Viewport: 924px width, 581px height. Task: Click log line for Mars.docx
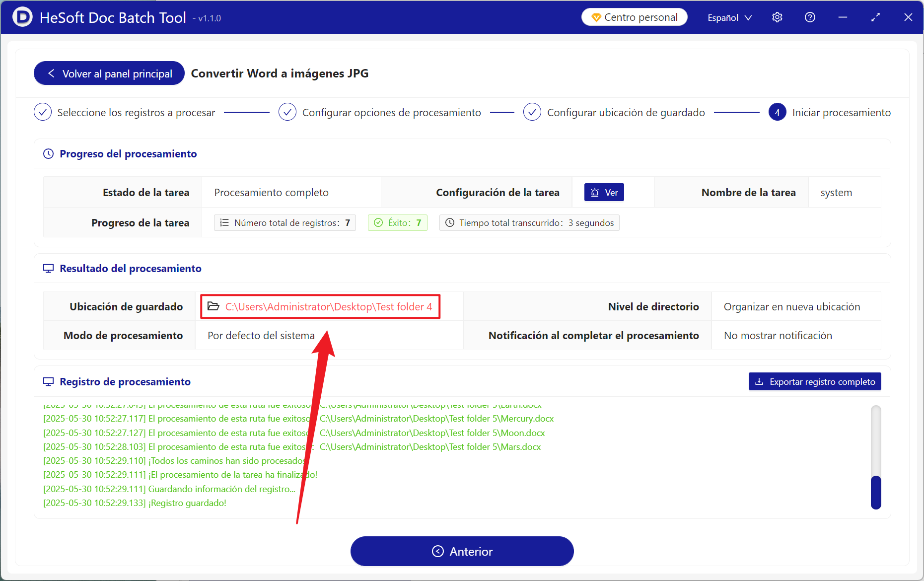(x=292, y=447)
